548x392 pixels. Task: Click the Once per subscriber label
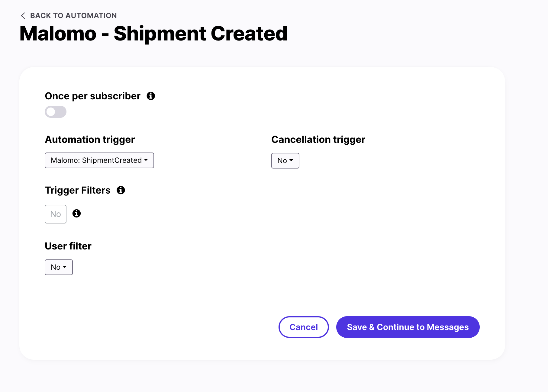[x=92, y=96]
